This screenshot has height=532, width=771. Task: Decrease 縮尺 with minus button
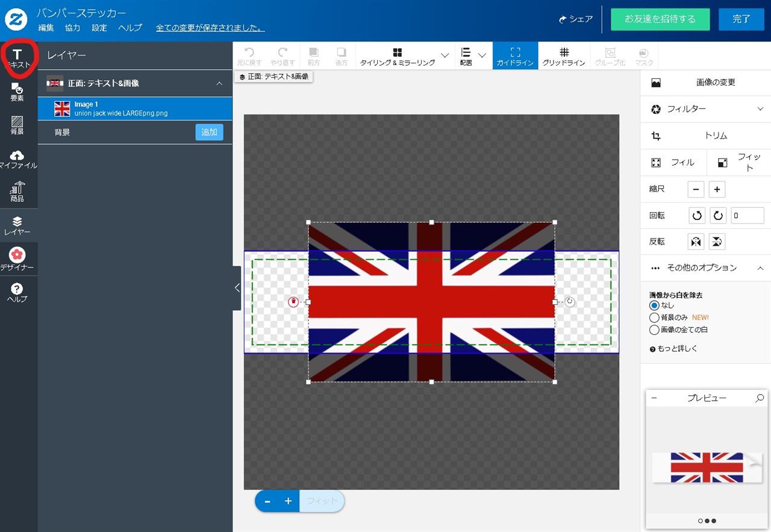(696, 189)
